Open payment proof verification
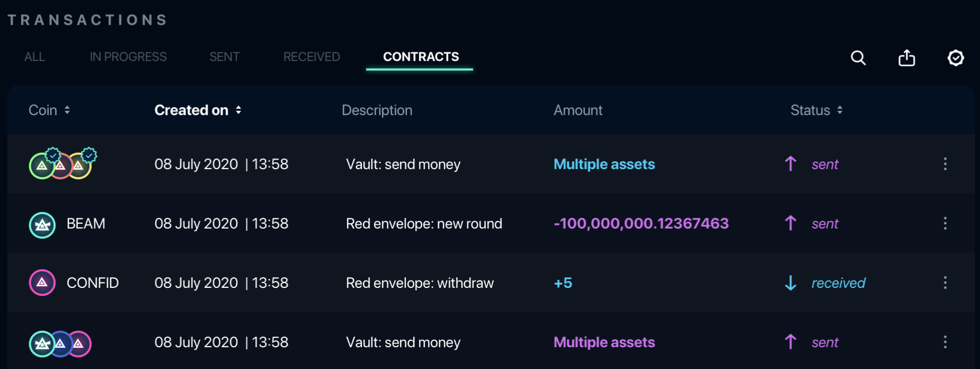Image resolution: width=980 pixels, height=369 pixels. pyautogui.click(x=956, y=58)
